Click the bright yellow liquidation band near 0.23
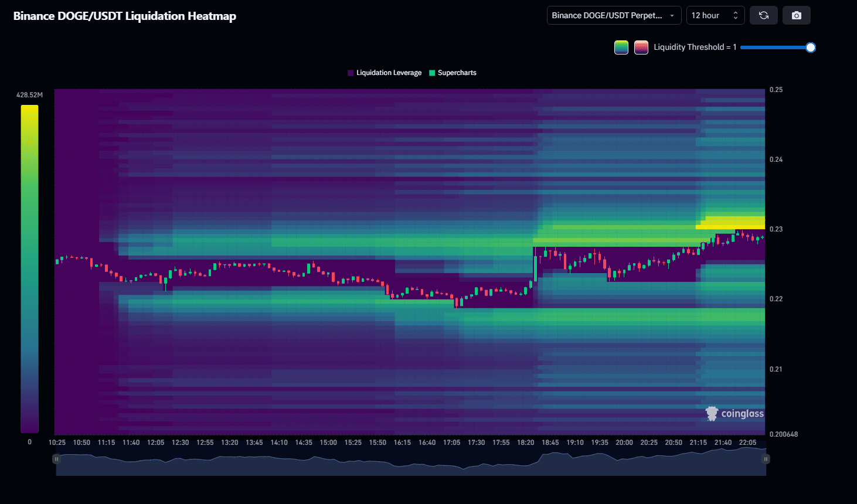857x504 pixels. point(734,222)
